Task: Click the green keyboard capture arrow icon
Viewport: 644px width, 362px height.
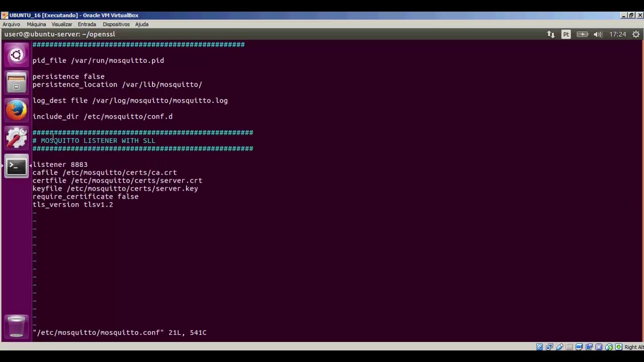Action: (x=619, y=347)
